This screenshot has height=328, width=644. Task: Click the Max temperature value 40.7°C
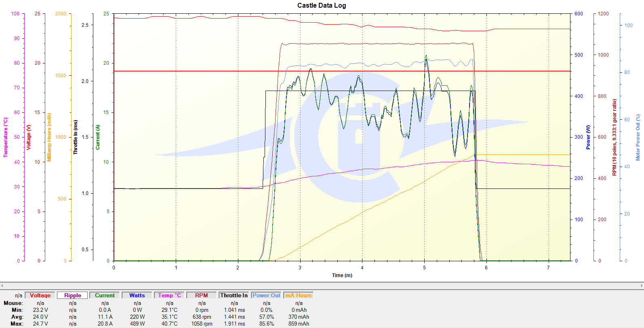coord(170,324)
